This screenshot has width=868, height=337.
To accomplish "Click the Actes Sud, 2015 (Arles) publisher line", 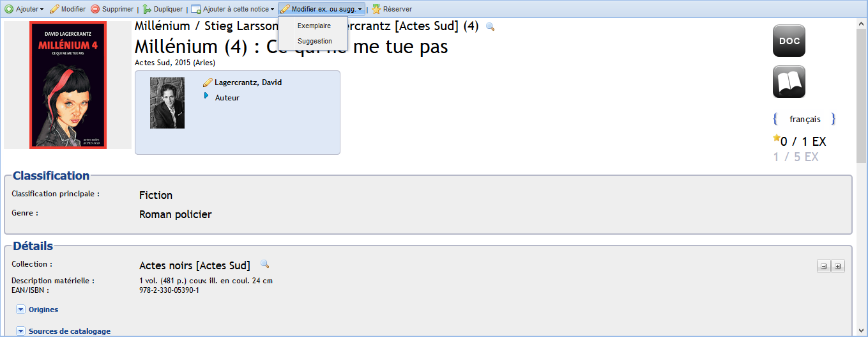I will (175, 63).
